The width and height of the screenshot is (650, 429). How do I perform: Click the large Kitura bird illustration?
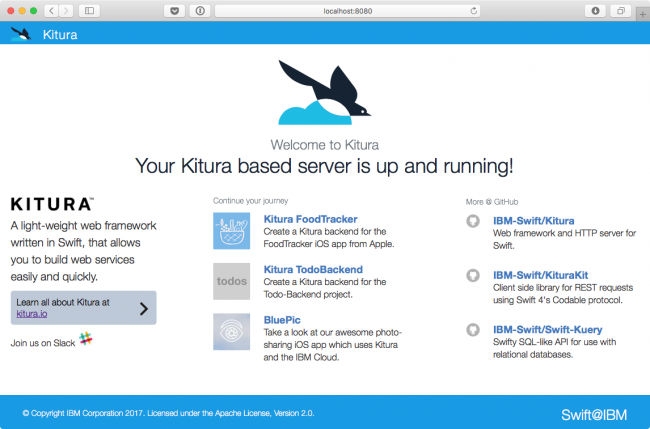pyautogui.click(x=325, y=92)
